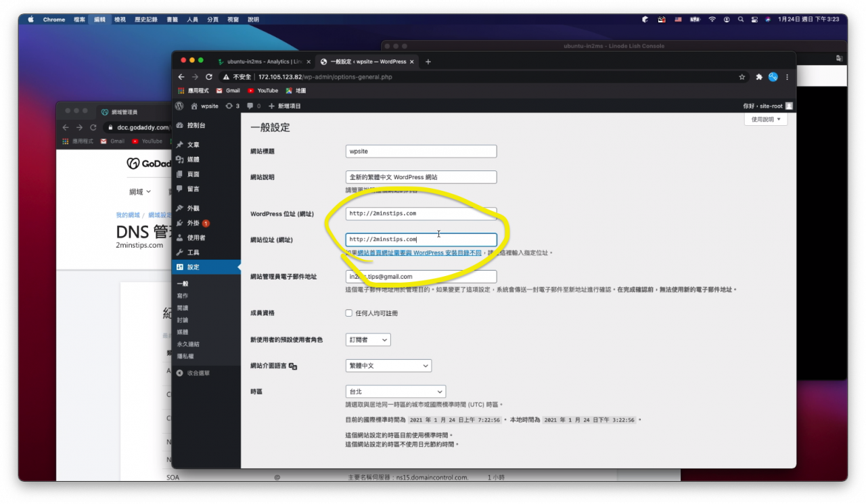Toggle the 任何人均可註冊 checkbox
Viewport: 866px width, 504px height.
coord(349,313)
